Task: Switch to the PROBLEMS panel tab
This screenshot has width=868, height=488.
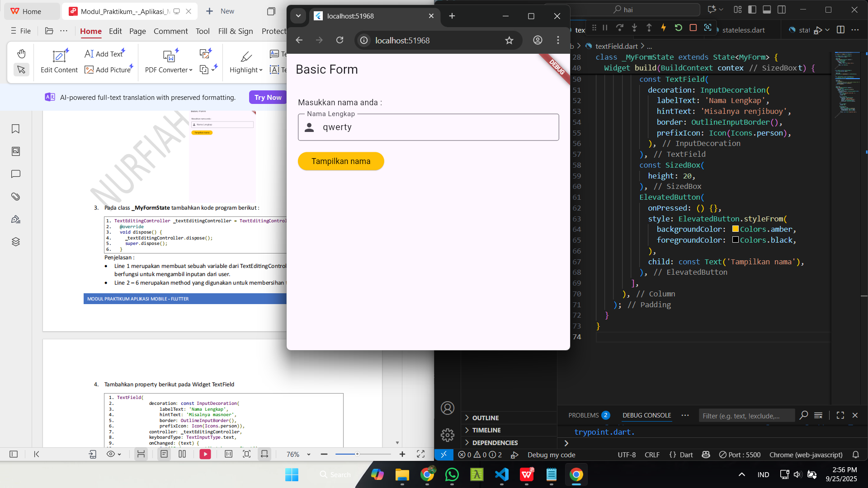Action: tap(583, 415)
